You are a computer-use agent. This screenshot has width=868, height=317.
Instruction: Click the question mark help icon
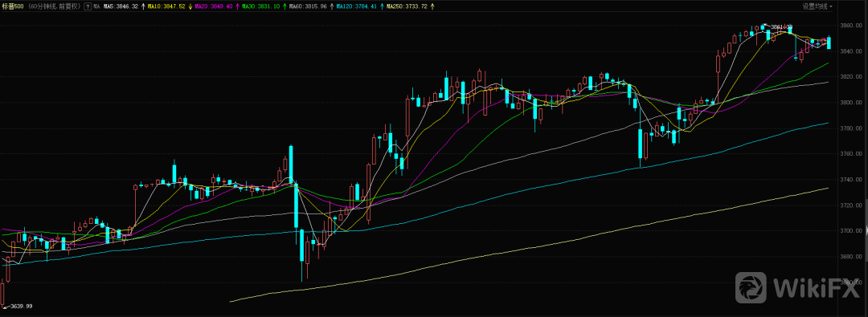(x=88, y=6)
